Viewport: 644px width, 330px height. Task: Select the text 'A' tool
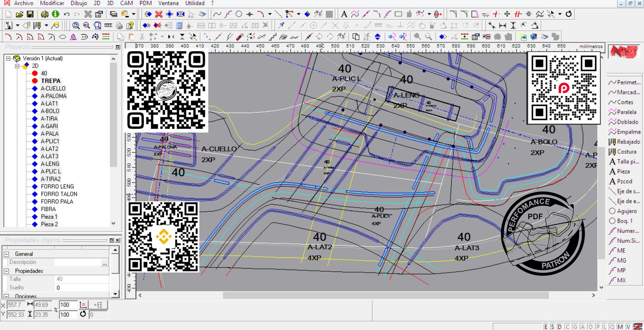point(344,14)
